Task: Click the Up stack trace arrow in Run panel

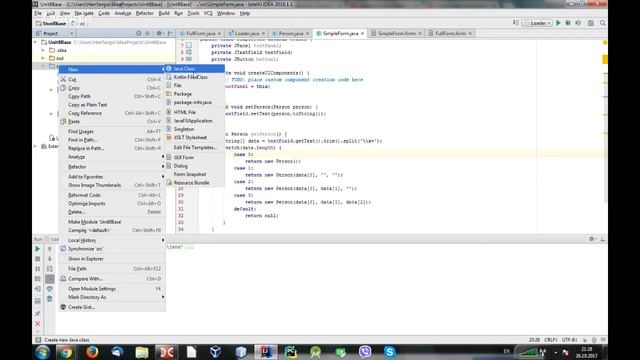Action: coord(50,249)
